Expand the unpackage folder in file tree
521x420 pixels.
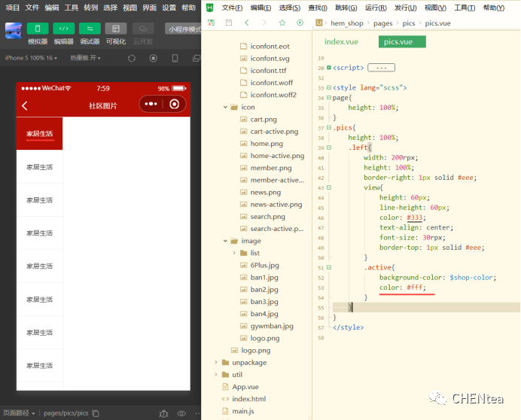pyautogui.click(x=216, y=363)
